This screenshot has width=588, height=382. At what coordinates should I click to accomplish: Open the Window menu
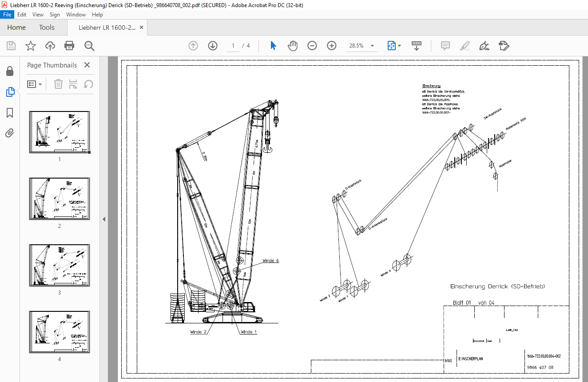(x=76, y=15)
